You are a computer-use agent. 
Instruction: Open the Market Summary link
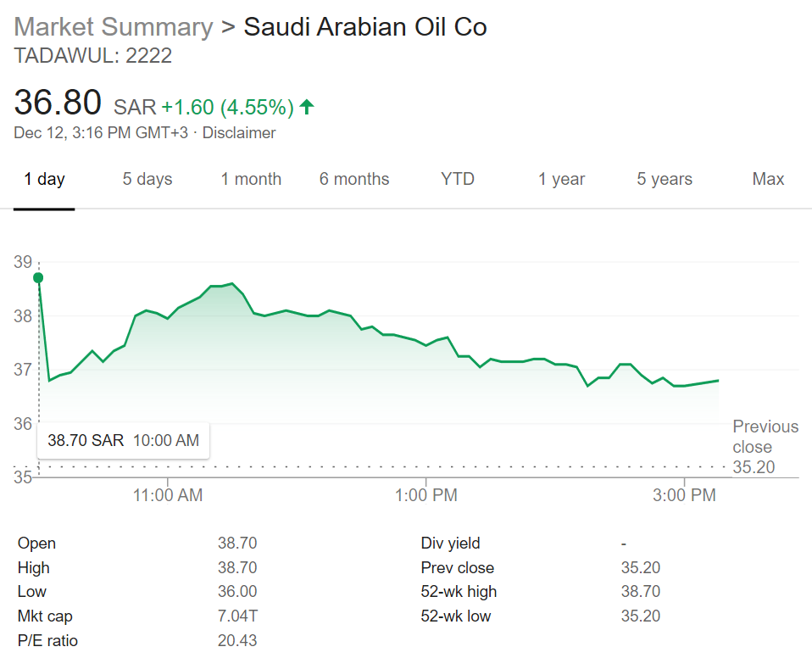(114, 27)
